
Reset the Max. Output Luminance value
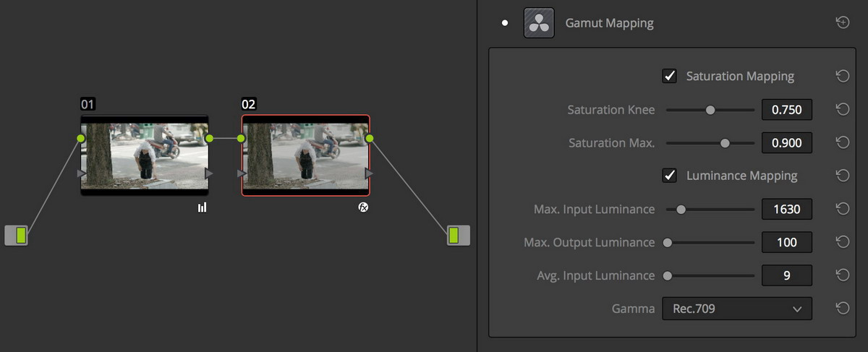[x=842, y=242]
